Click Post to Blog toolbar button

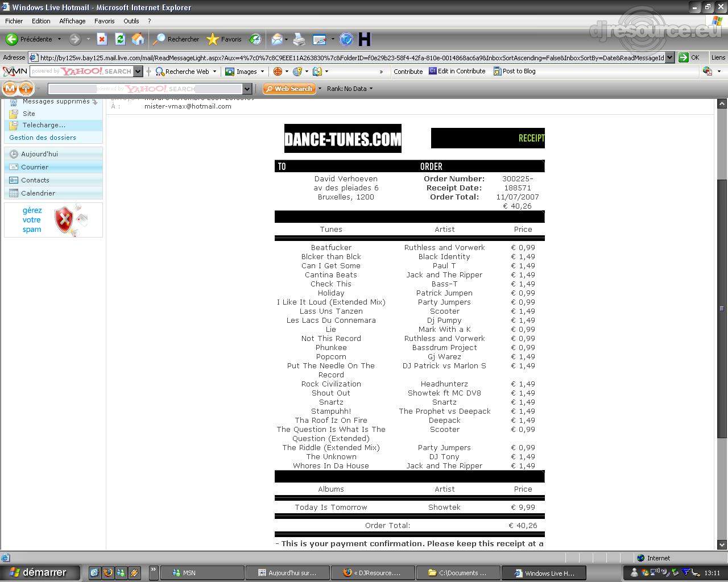pos(515,71)
